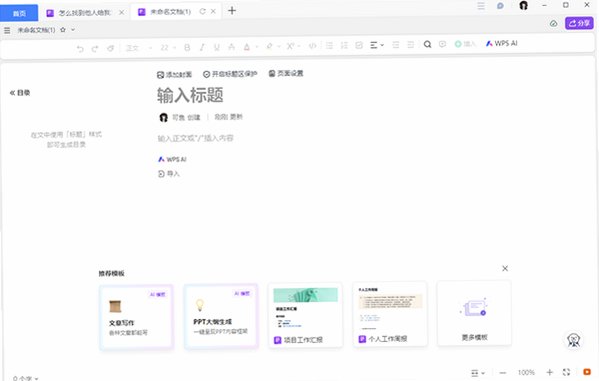Open WPS AI from the toolbar

tap(501, 44)
